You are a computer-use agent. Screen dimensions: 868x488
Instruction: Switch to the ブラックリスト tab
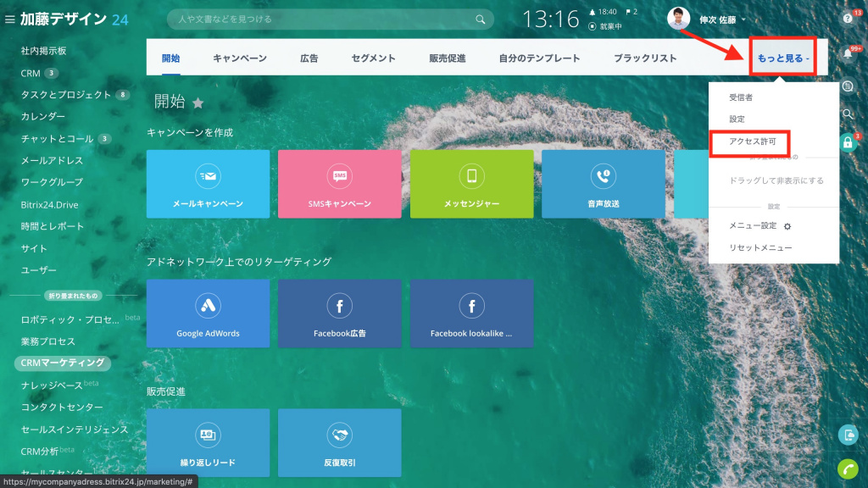click(645, 58)
